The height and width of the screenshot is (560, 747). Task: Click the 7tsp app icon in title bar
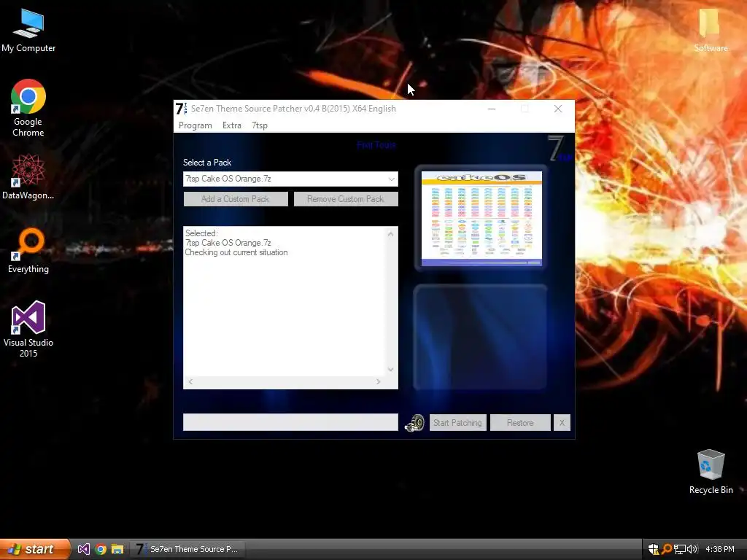click(x=182, y=109)
